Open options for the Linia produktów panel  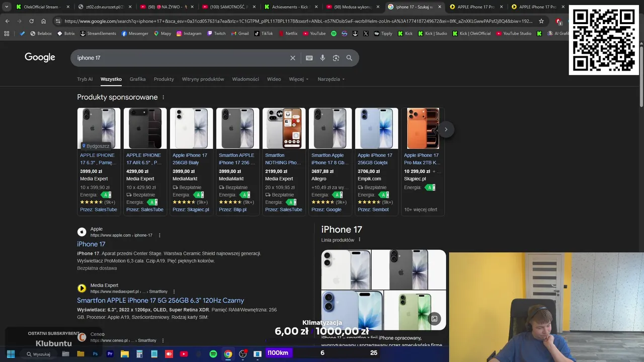(359, 240)
